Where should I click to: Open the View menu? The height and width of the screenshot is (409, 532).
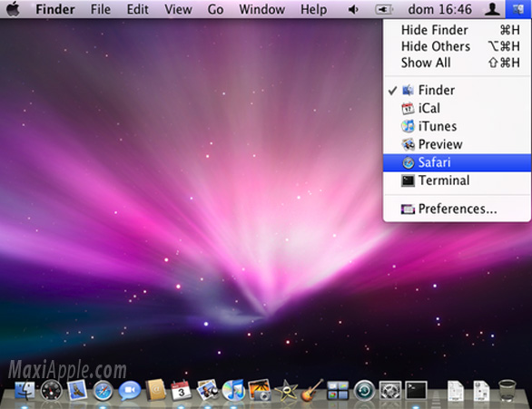click(178, 9)
